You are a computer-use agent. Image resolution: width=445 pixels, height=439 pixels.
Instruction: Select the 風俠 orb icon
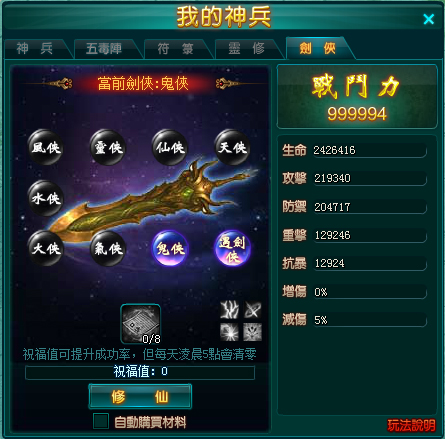(x=46, y=147)
